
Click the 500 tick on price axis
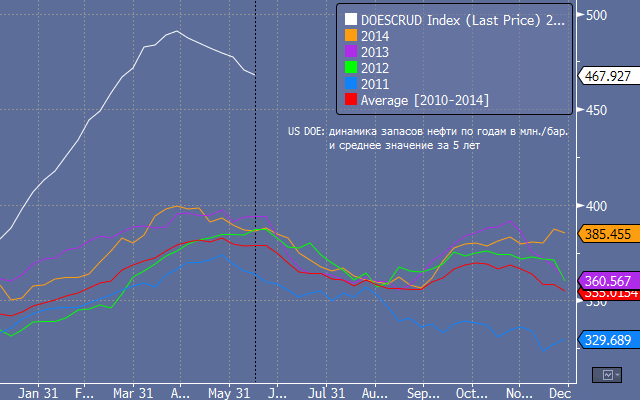598,15
